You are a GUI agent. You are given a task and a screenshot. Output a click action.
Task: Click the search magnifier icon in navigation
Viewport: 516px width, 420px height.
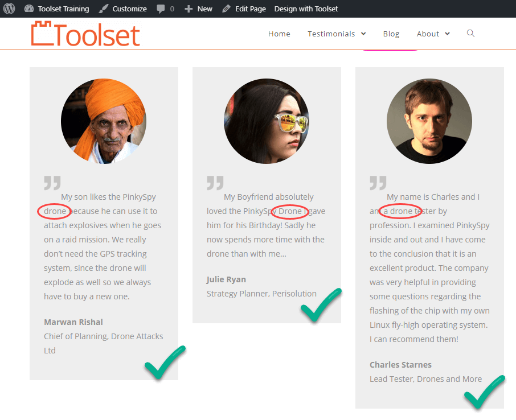pyautogui.click(x=470, y=34)
